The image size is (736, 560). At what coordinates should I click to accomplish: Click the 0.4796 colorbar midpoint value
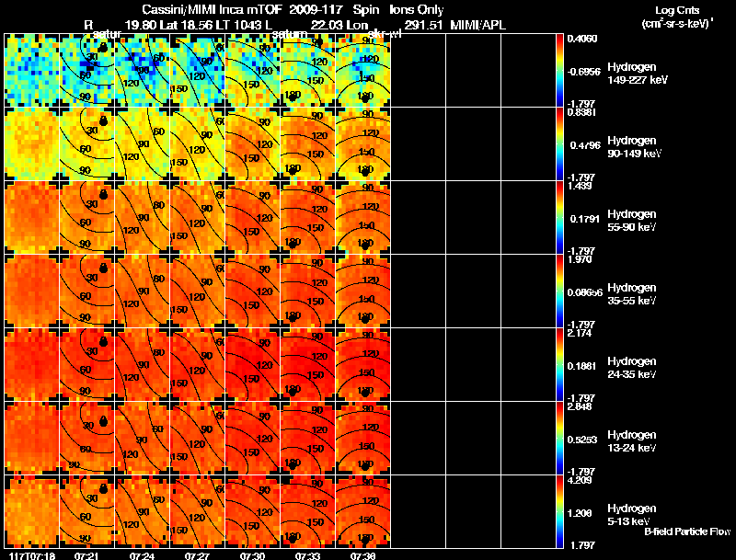click(585, 145)
